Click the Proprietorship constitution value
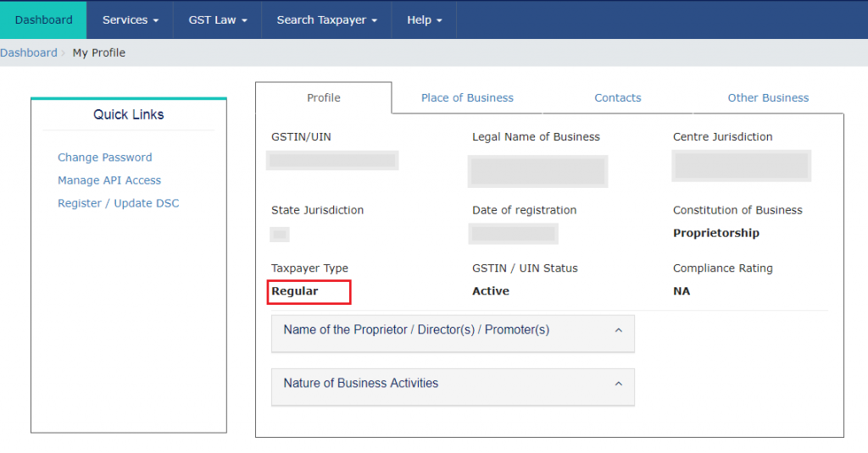This screenshot has width=868, height=453. 716,233
